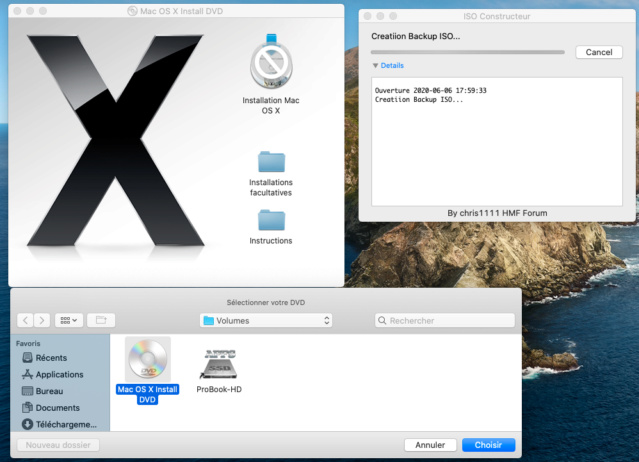Screen dimensions: 639x462
Task: Select Documents in the sidebar
Action: tap(51, 408)
